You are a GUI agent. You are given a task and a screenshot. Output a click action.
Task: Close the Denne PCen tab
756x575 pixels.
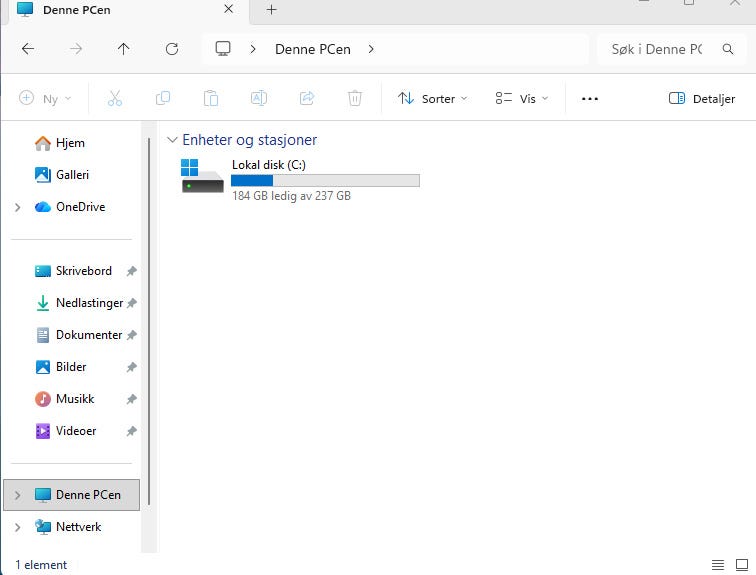(229, 9)
